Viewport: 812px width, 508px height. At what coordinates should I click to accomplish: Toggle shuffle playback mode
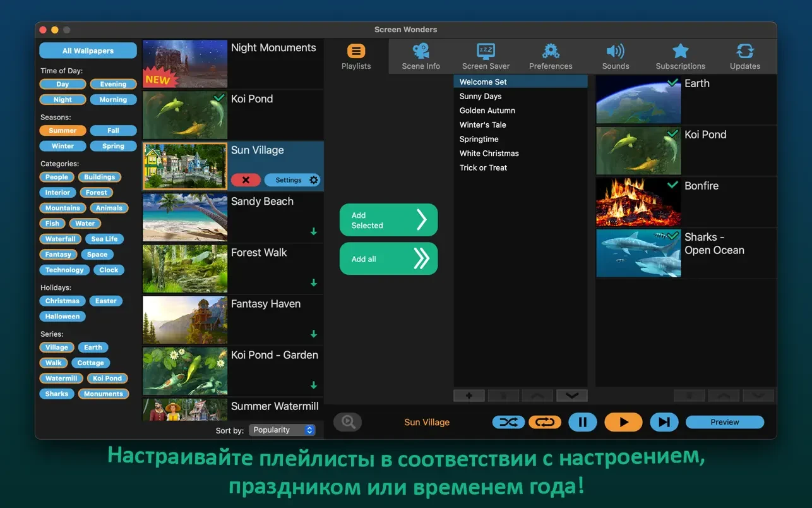(x=508, y=422)
